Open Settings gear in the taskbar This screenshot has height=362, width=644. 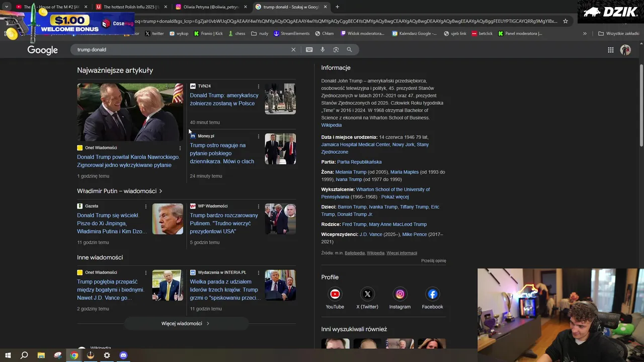[x=107, y=355]
